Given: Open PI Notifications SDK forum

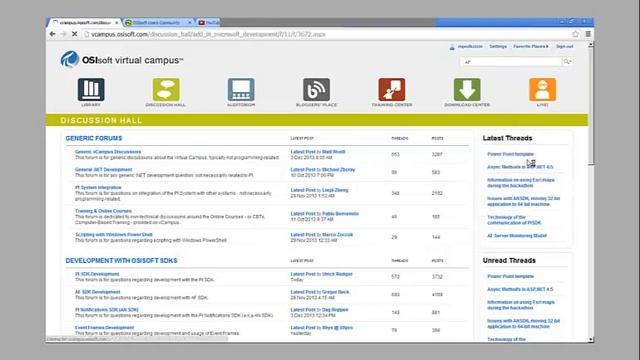Looking at the screenshot, I should pos(107,310).
